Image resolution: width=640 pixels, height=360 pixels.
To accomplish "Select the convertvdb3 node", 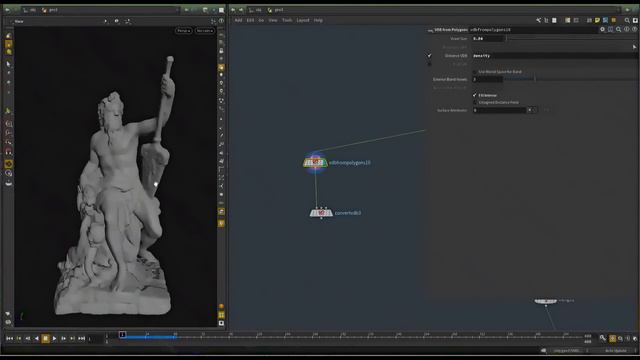I will (x=321, y=213).
